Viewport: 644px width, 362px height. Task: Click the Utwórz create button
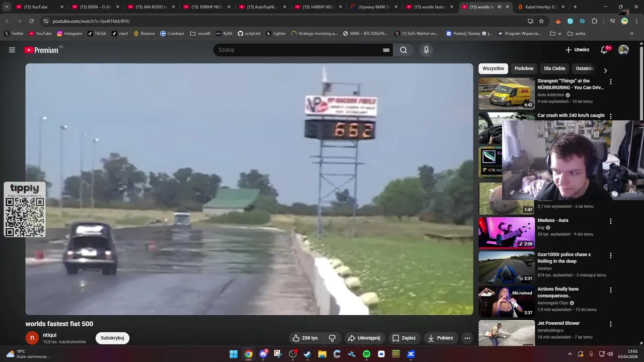pos(577,50)
